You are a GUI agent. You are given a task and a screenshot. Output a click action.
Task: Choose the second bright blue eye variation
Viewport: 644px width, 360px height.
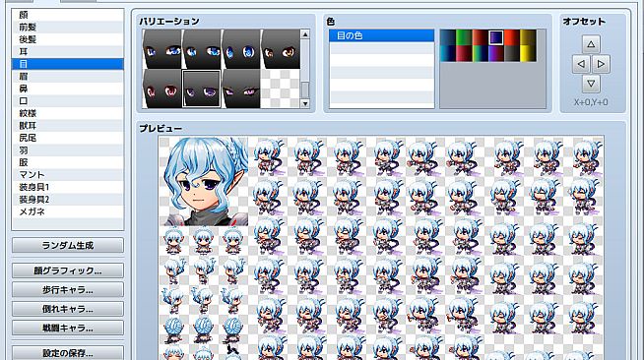tap(201, 49)
